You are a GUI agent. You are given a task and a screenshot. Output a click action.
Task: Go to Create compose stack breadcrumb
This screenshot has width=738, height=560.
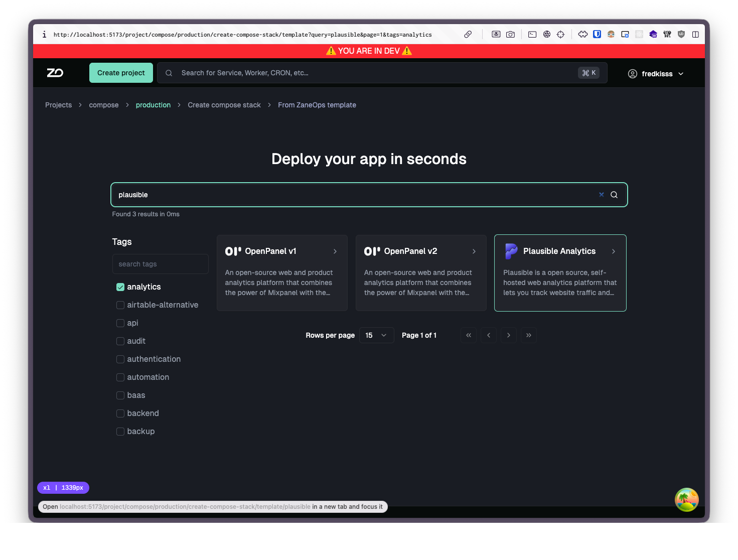(x=224, y=105)
